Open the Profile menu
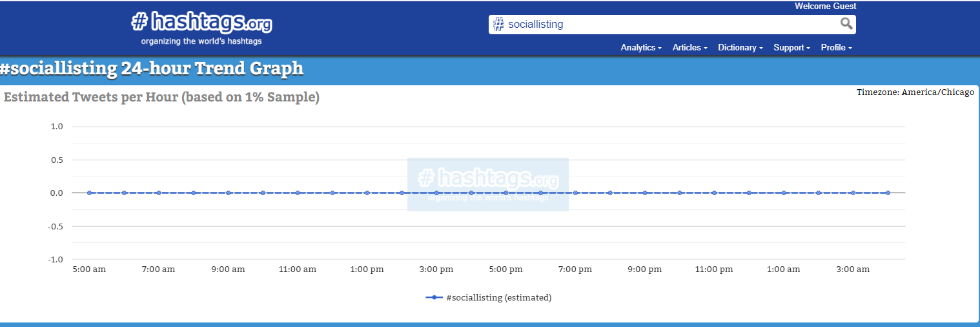The image size is (980, 327). (837, 48)
